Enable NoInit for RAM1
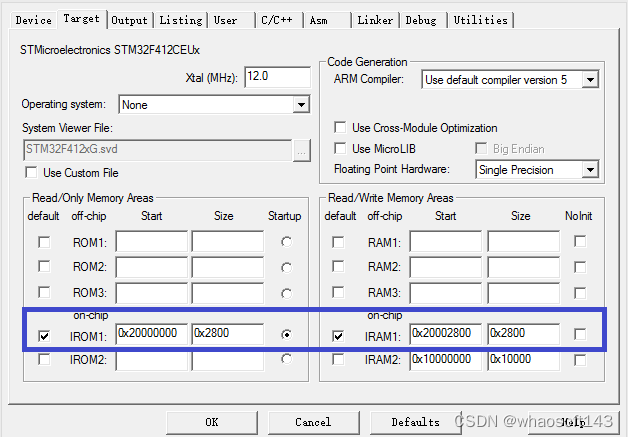 coord(580,242)
